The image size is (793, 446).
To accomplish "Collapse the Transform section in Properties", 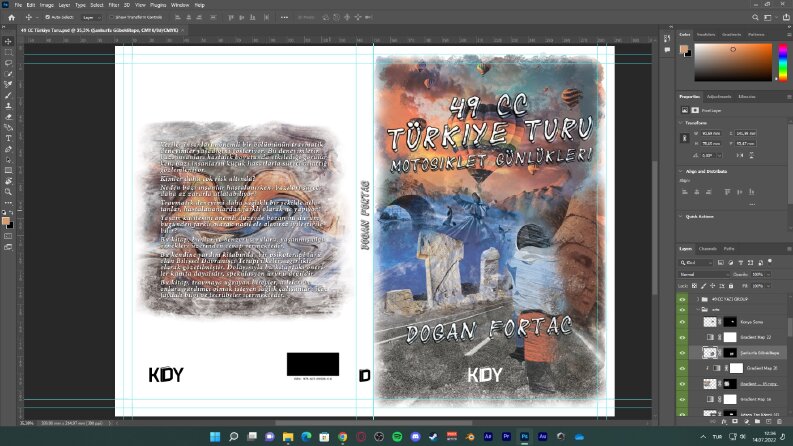I will [681, 123].
